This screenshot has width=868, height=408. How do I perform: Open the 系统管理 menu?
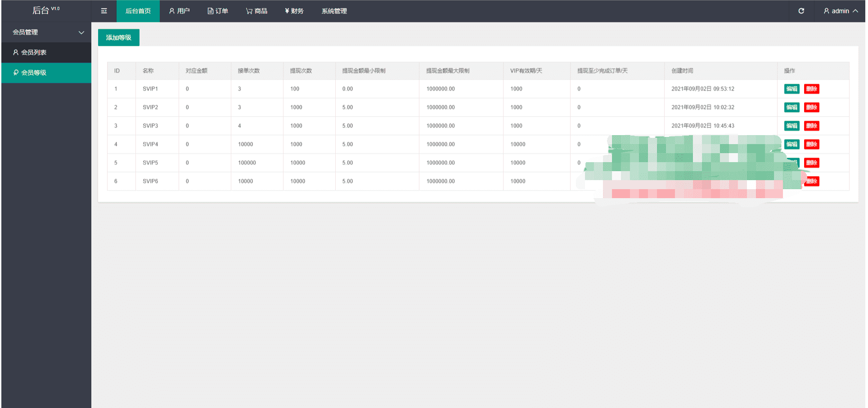334,11
